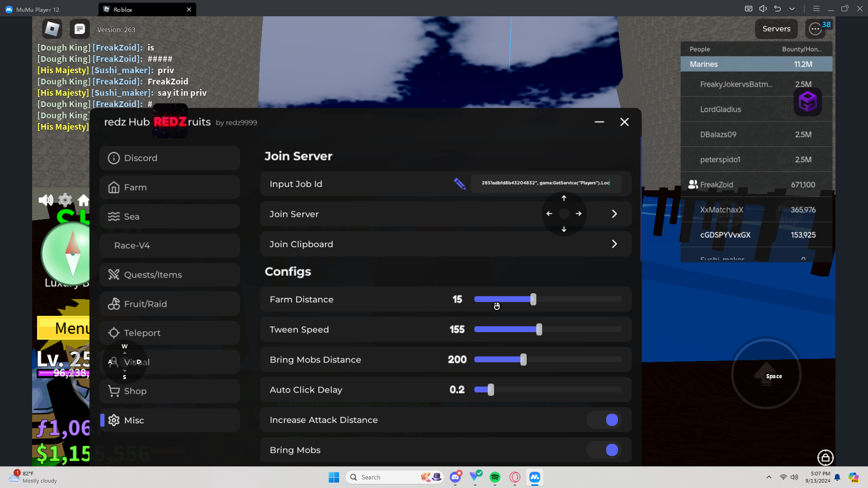Select player LordGladius in leaderboard

(756, 109)
